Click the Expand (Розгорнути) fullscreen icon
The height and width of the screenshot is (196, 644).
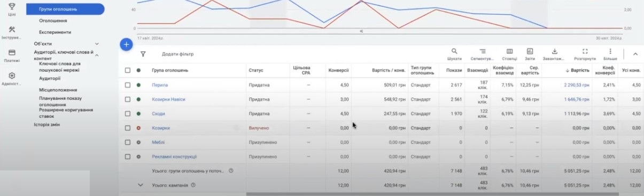click(585, 51)
